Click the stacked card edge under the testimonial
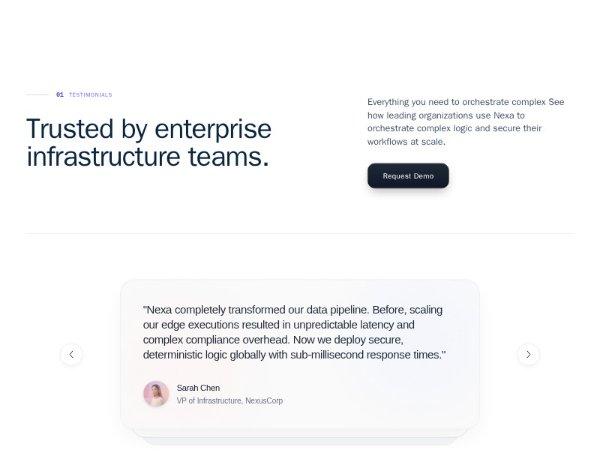This screenshot has width=600, height=450. tap(300, 438)
